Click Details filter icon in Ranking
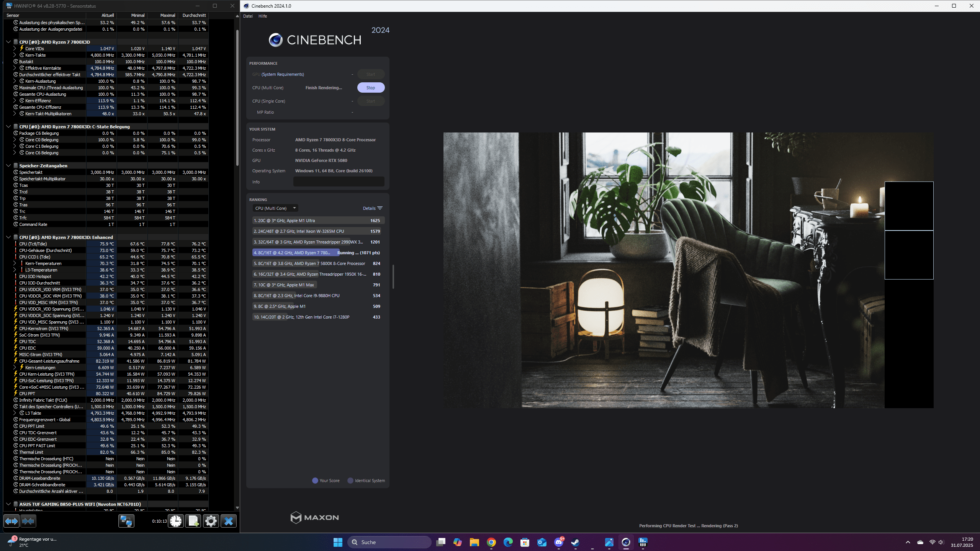 [380, 208]
